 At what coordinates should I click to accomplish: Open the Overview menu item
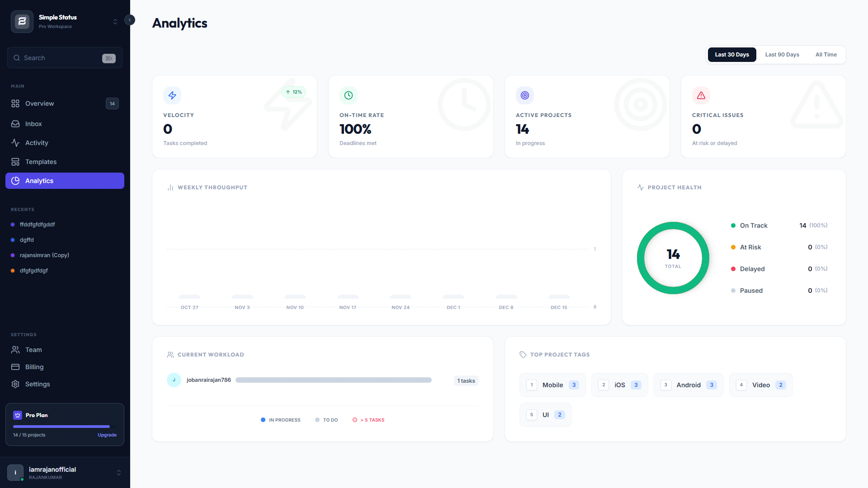(x=39, y=103)
